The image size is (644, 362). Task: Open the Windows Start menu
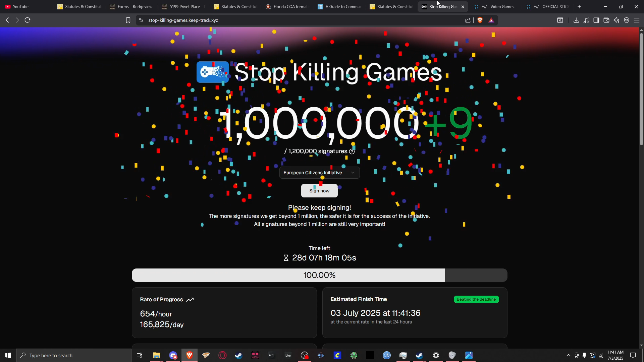coord(8,355)
